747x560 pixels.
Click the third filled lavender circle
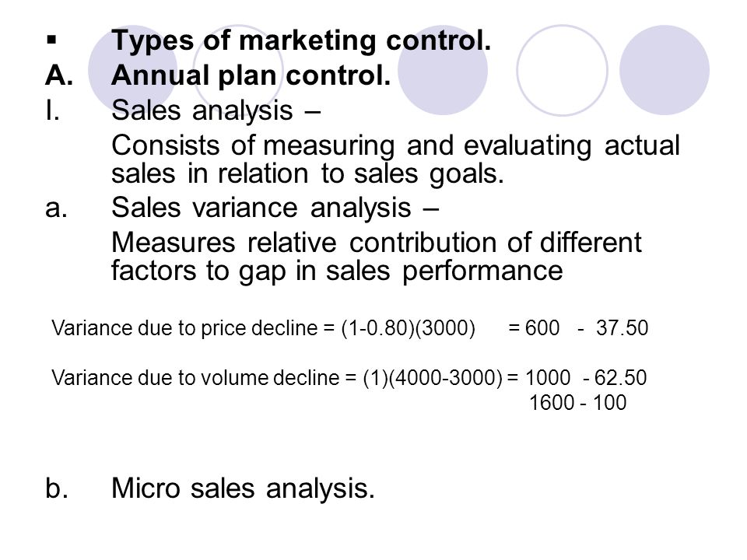[443, 70]
